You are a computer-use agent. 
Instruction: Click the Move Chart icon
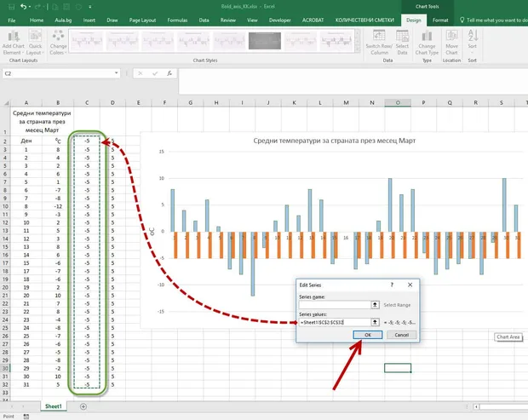tap(451, 42)
